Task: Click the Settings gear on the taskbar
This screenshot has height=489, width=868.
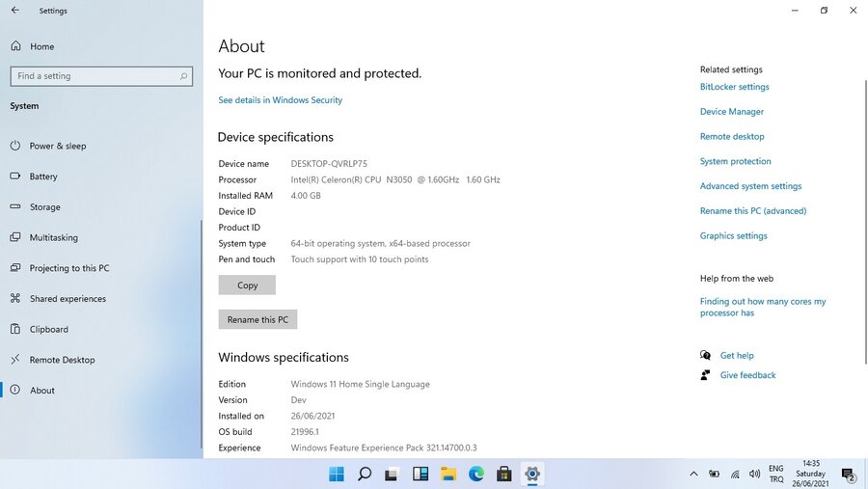Action: (532, 474)
